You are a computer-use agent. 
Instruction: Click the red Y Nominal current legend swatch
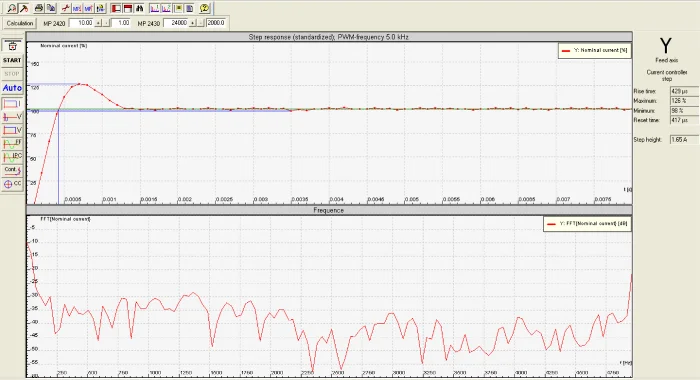566,50
